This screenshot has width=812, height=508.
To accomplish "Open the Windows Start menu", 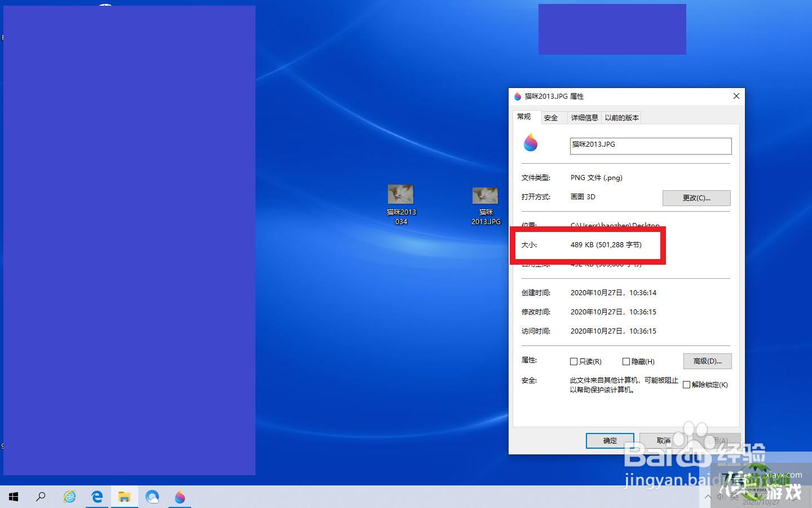I will coord(14,497).
